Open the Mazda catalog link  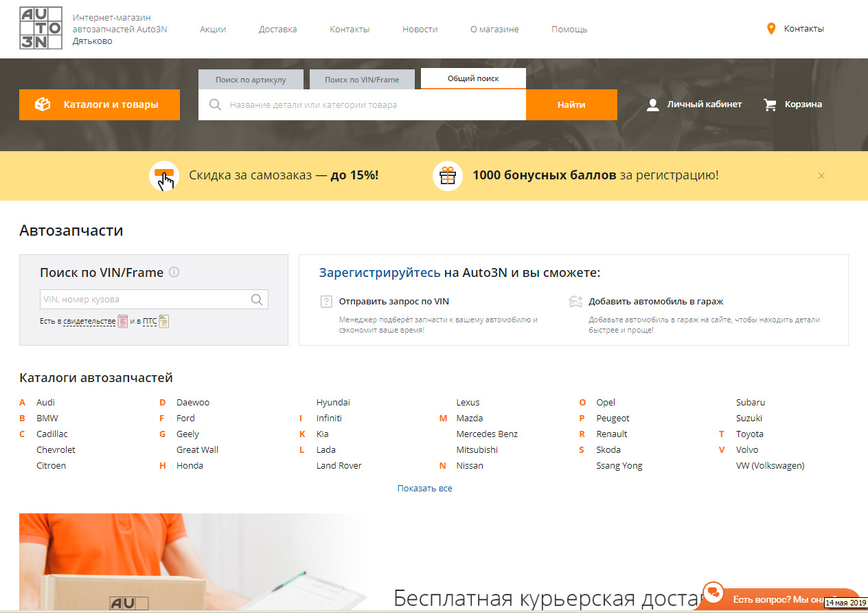point(470,418)
